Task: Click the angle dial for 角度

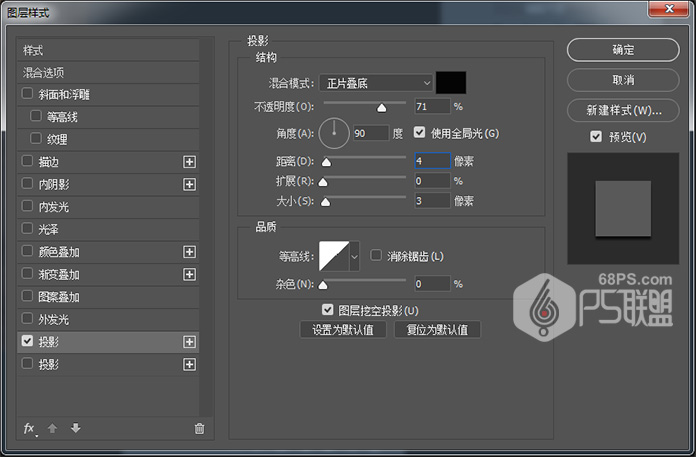Action: tap(334, 133)
